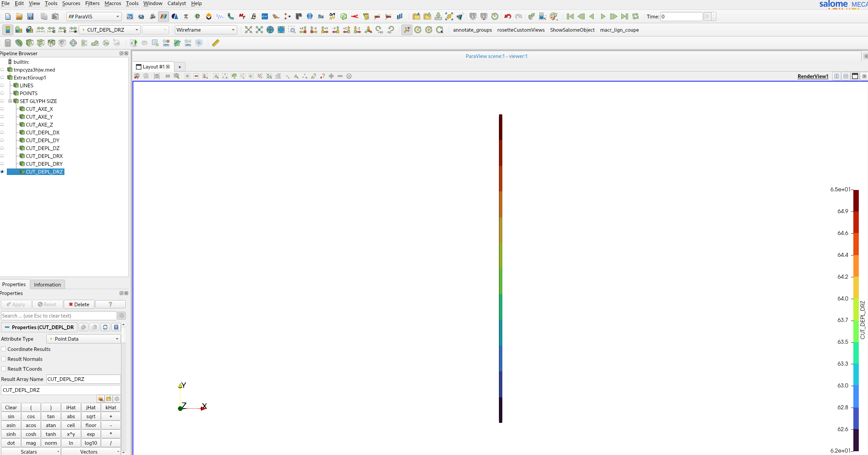Click the Set view direction +X icon
This screenshot has width=868, height=455.
pos(303,30)
